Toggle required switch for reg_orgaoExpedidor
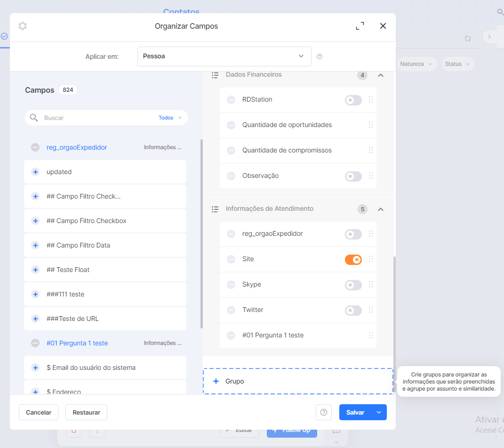The height and width of the screenshot is (448, 504). (353, 234)
